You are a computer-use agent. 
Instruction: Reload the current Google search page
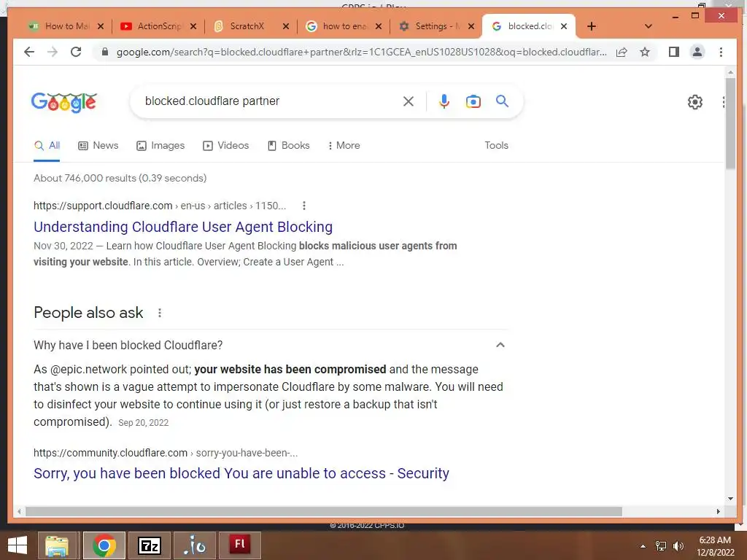point(76,52)
